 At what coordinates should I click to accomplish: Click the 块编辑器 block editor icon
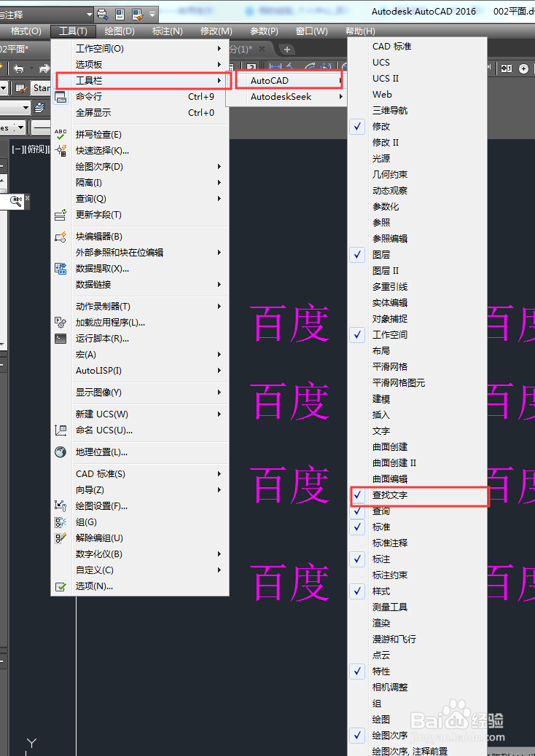[x=60, y=236]
